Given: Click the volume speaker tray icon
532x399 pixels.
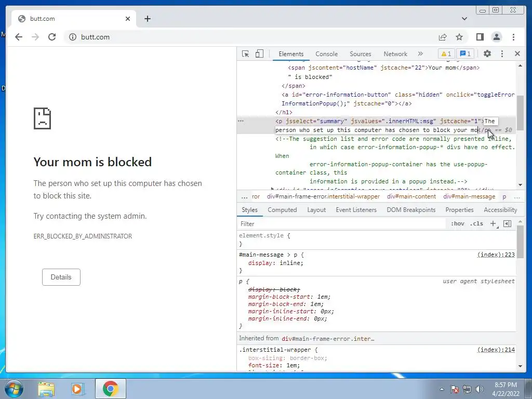Looking at the screenshot, I should 479,389.
